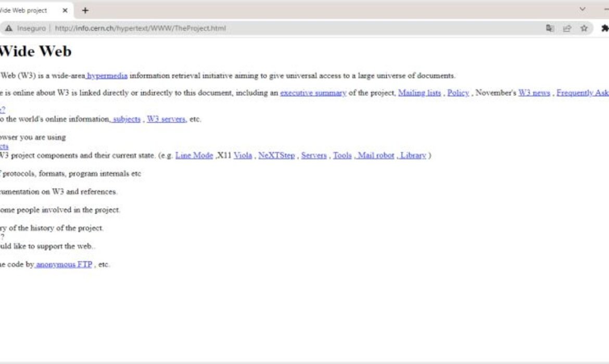Follow the Library link
Viewport: 609px width, 364px height.
412,155
